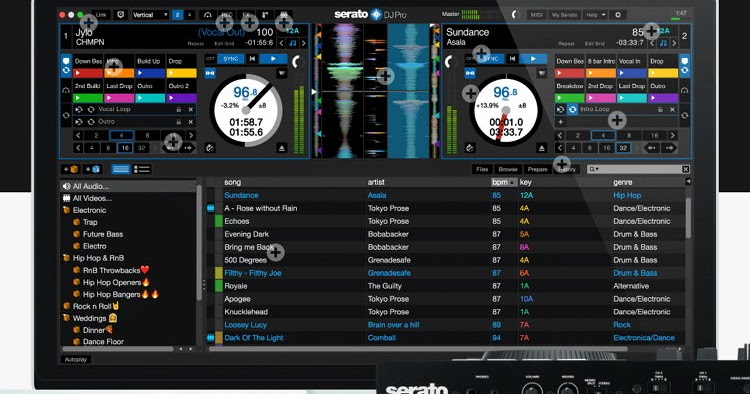Eject the track from deck 1
This screenshot has height=394, width=750.
(282, 148)
